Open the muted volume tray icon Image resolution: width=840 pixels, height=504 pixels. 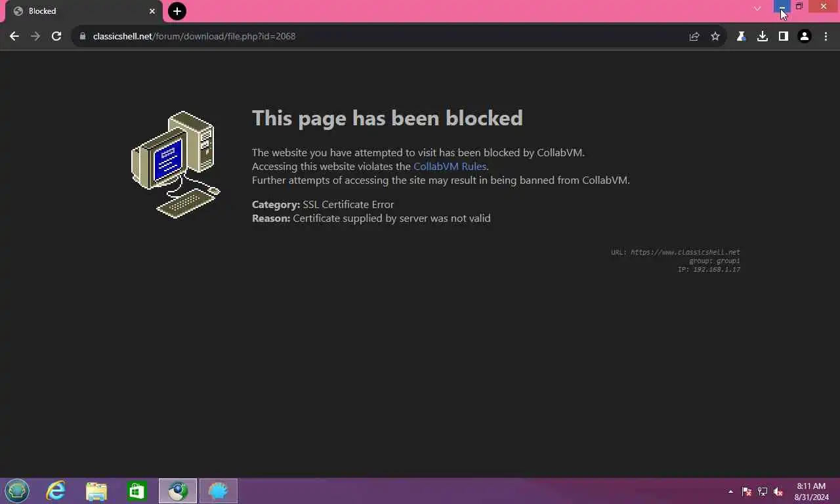click(x=778, y=492)
